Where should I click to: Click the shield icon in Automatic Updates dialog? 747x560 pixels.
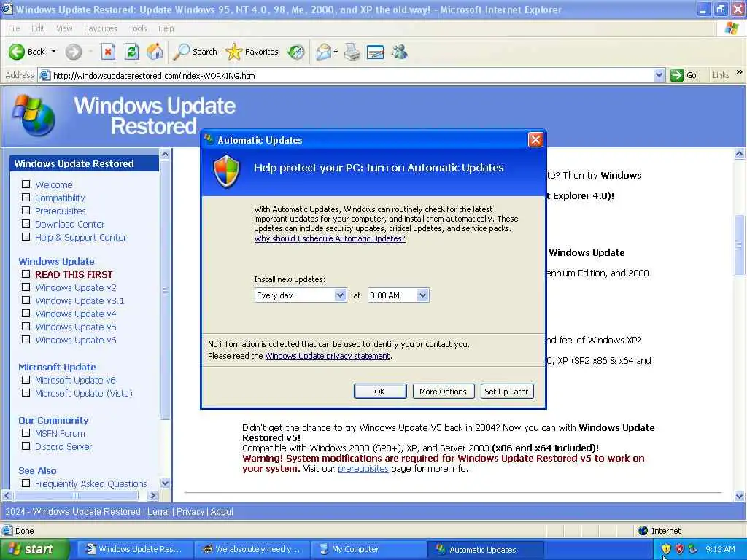226,171
